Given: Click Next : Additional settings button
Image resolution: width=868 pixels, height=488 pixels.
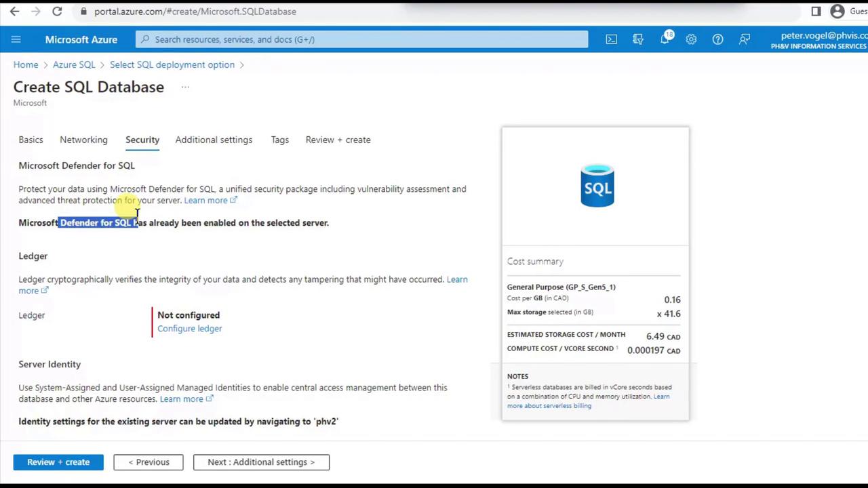Looking at the screenshot, I should click(x=261, y=462).
